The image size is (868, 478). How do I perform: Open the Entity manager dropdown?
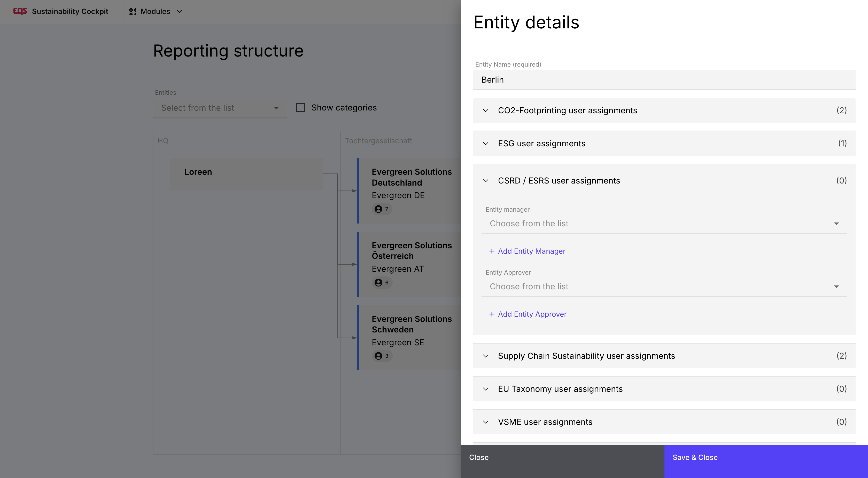pyautogui.click(x=664, y=224)
